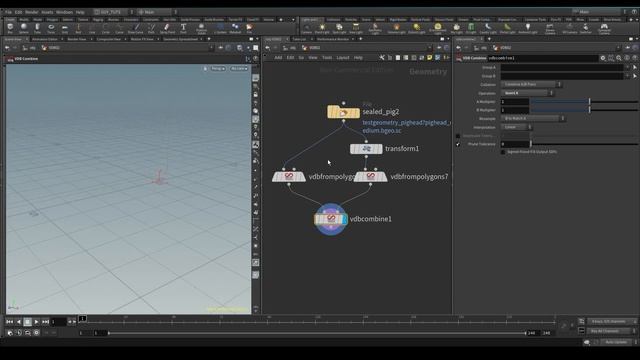Open the Windows menu
Screen dimensions: 640x360
[x=64, y=12]
